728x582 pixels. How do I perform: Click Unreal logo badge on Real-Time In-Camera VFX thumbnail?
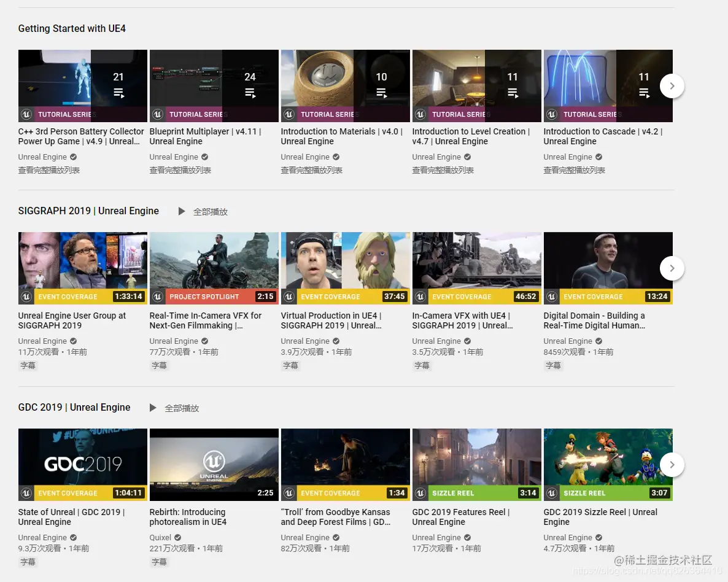pyautogui.click(x=157, y=297)
